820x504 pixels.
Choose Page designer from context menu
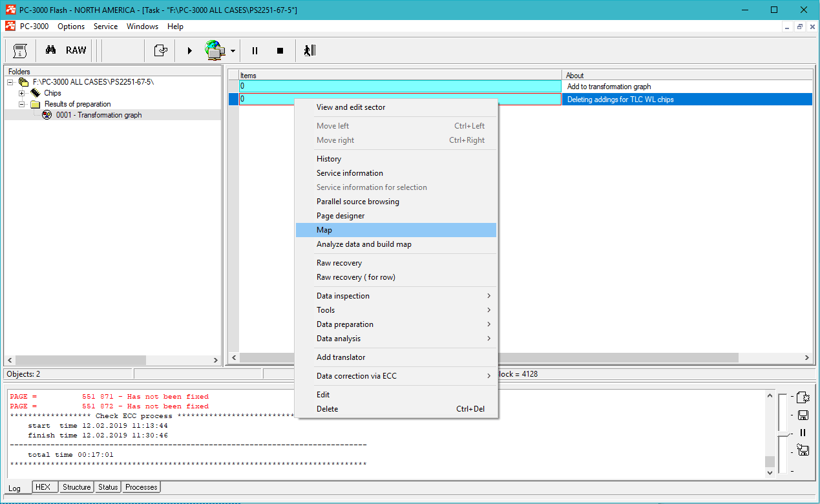pos(396,216)
